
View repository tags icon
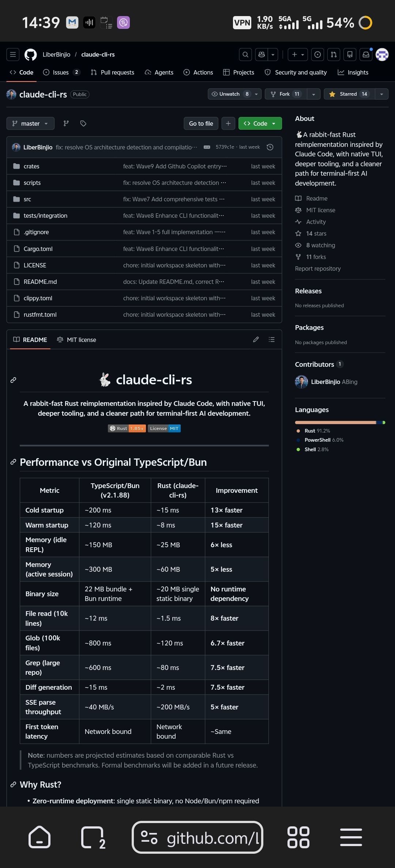(x=83, y=123)
